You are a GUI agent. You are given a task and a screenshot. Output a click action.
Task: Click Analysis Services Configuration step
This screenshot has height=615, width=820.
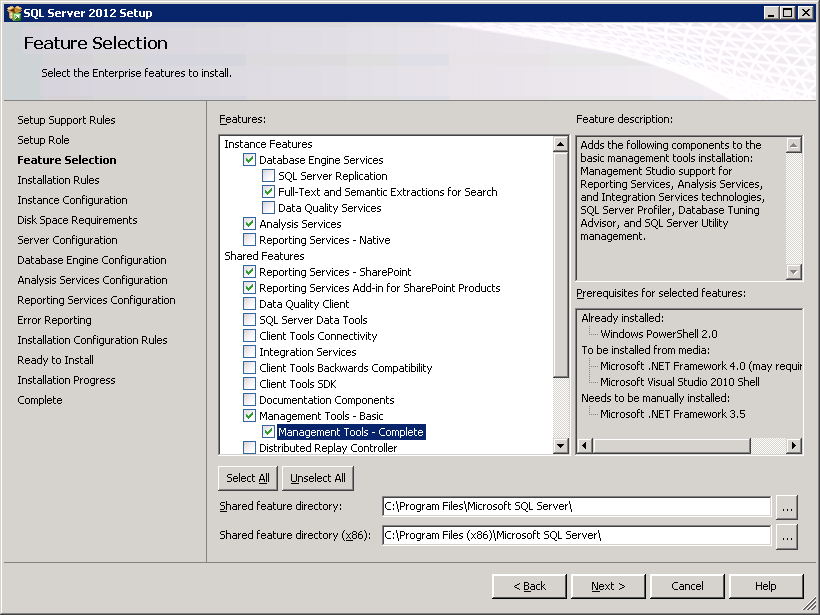[93, 280]
